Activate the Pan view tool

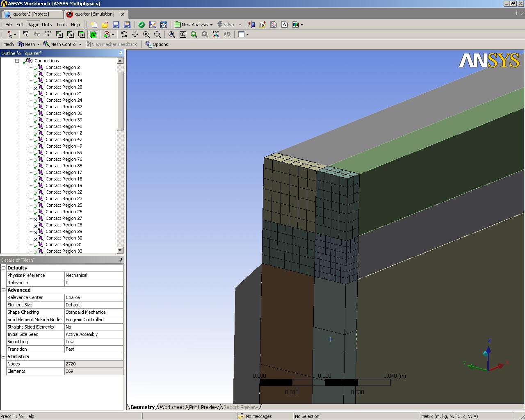pos(135,34)
